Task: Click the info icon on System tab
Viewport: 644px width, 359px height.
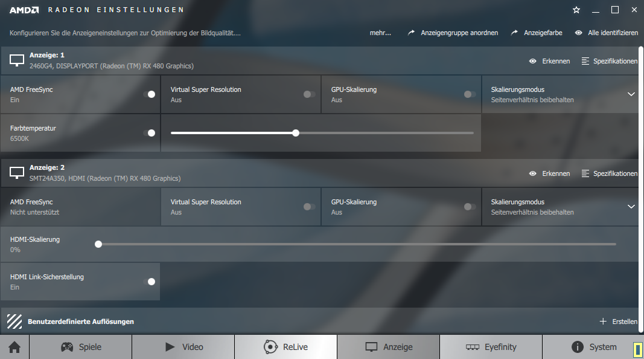Action: coord(578,347)
